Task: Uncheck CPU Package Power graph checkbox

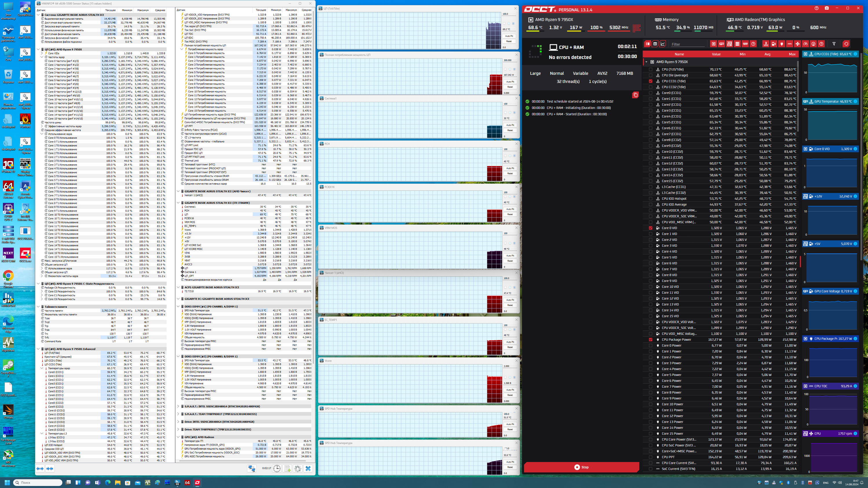Action: pyautogui.click(x=650, y=339)
